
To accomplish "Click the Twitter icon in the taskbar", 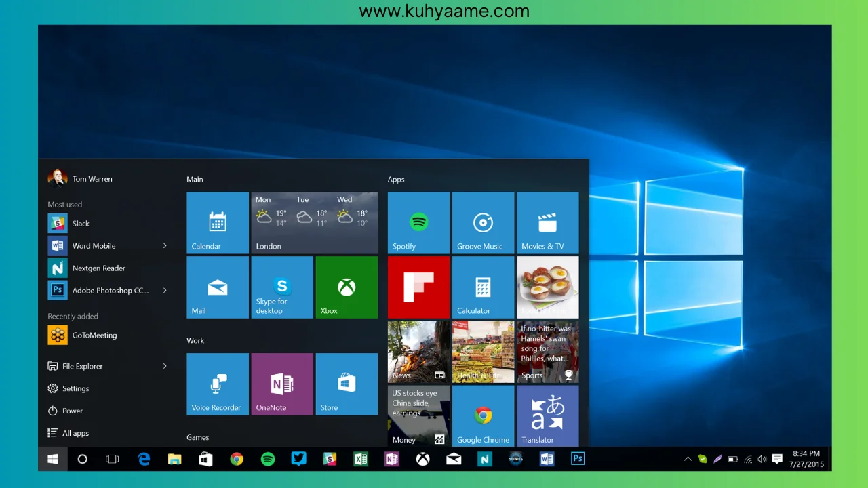I will tap(298, 459).
